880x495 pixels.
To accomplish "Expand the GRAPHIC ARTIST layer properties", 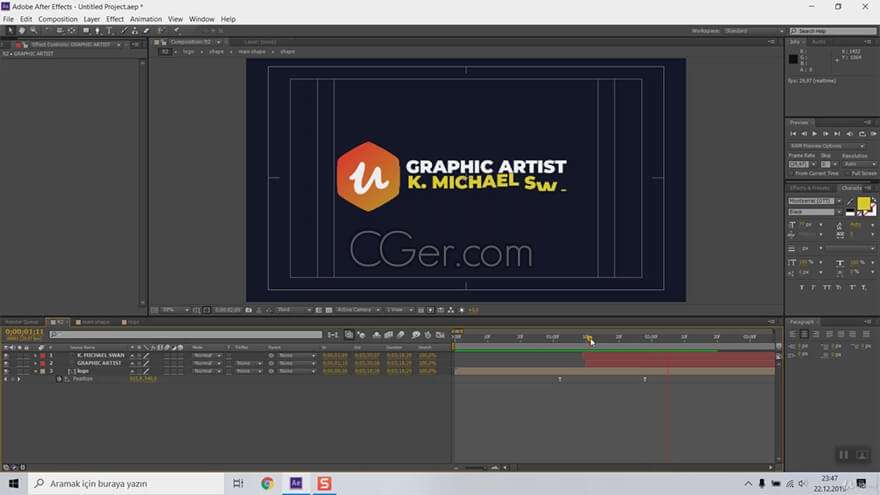I will (x=35, y=363).
